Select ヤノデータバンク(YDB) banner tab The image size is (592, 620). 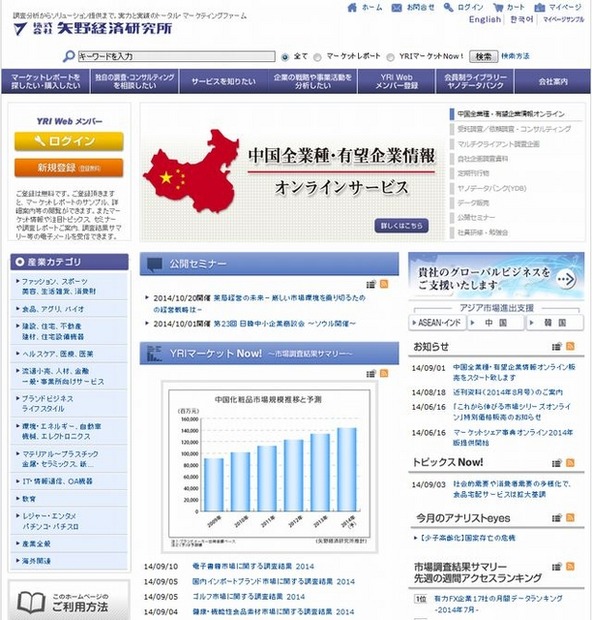pyautogui.click(x=492, y=188)
